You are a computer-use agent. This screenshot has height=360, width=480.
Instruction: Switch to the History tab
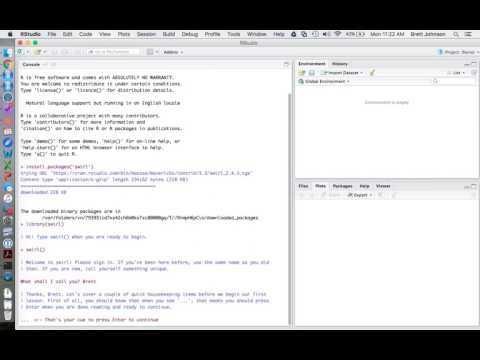click(340, 64)
